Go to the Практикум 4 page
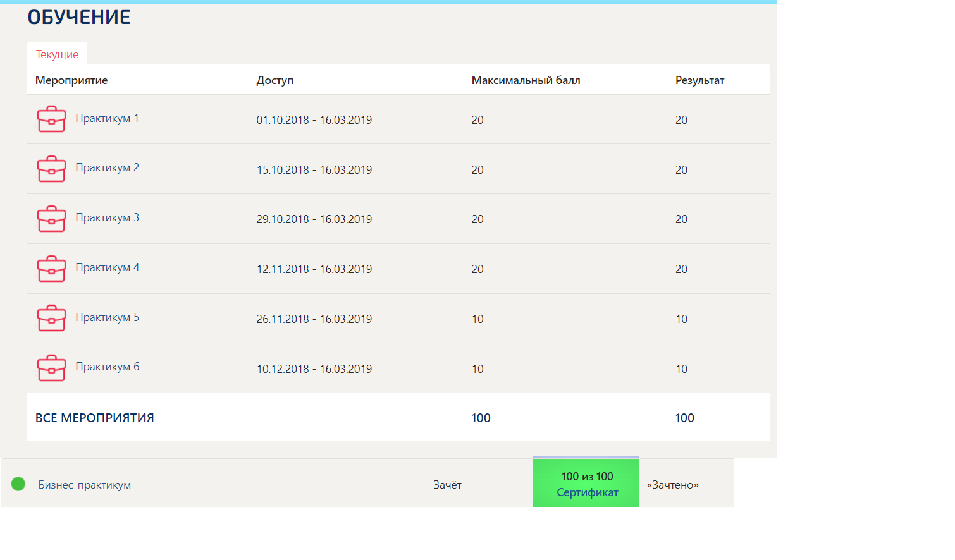 click(107, 267)
